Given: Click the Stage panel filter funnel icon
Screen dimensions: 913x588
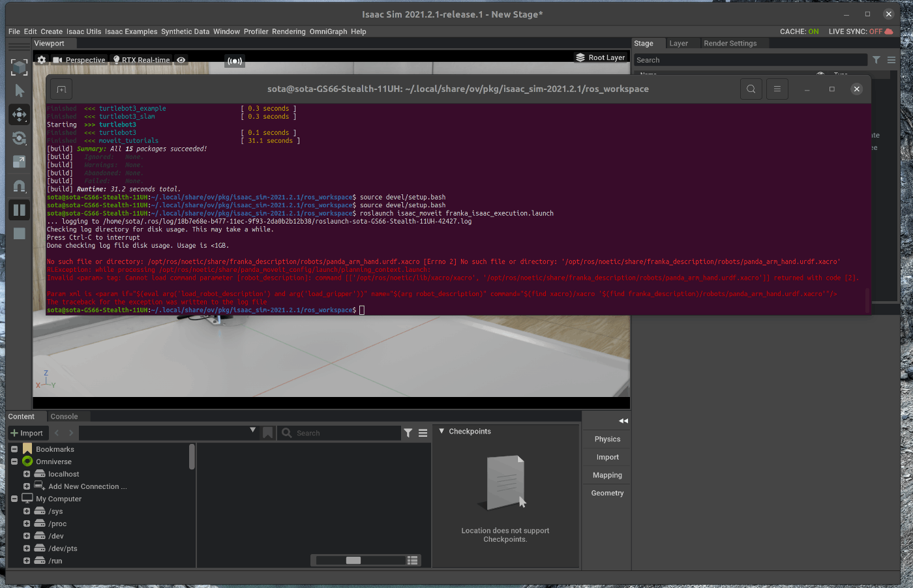Looking at the screenshot, I should 876,60.
